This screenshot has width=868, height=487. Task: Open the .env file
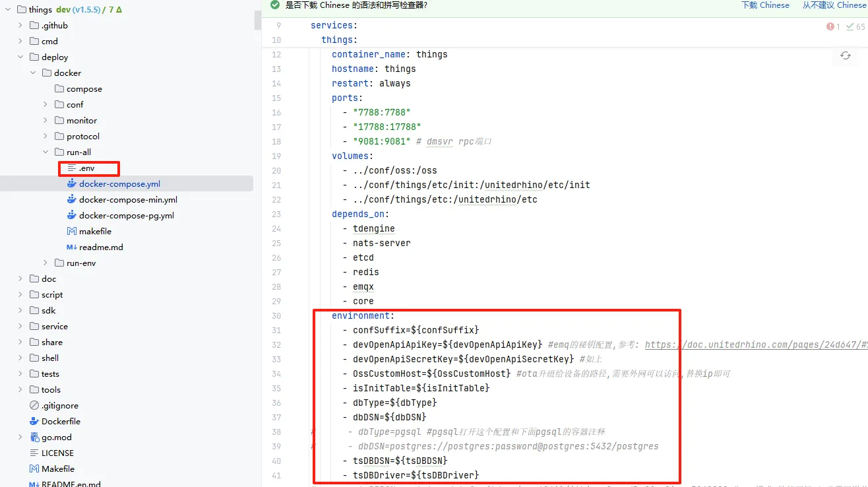[x=86, y=168]
